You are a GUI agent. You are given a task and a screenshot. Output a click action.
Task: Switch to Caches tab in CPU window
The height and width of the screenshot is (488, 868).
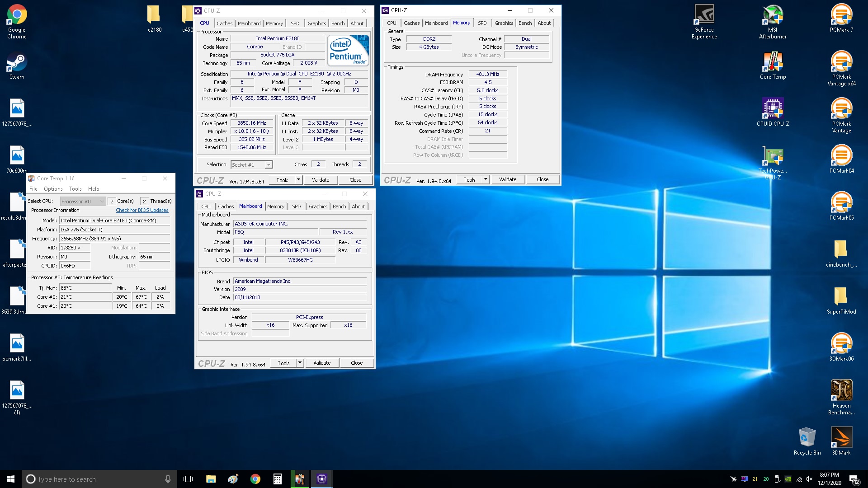click(x=224, y=23)
